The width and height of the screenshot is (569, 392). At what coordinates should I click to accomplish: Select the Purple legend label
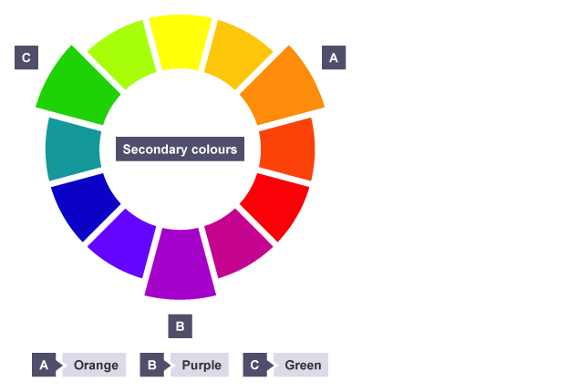pos(202,366)
